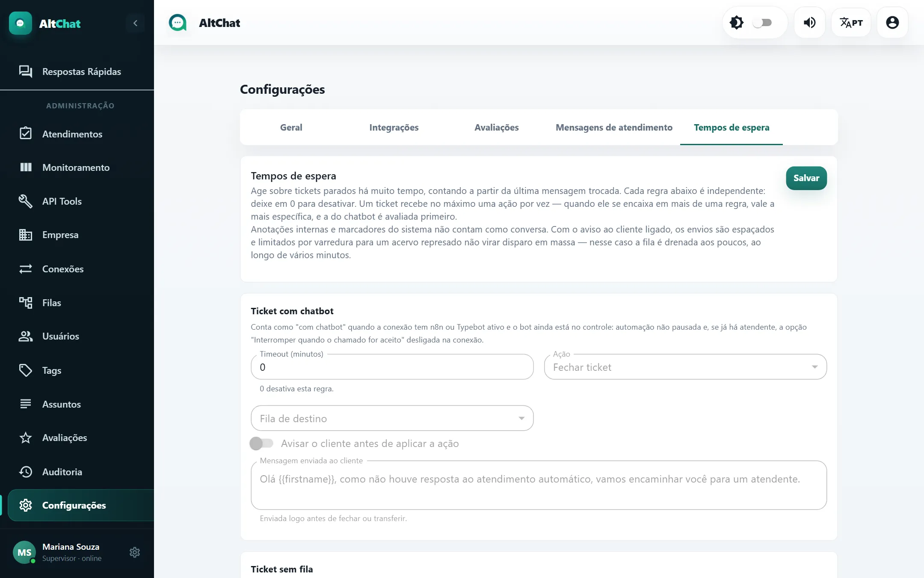Open Auditoria history icon
Screen dimensions: 924x578
pyautogui.click(x=26, y=471)
